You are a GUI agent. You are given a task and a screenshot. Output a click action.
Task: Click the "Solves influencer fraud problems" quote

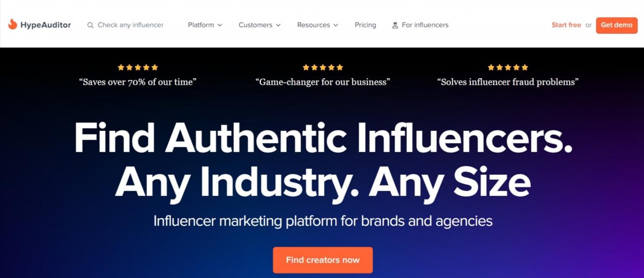pos(508,82)
